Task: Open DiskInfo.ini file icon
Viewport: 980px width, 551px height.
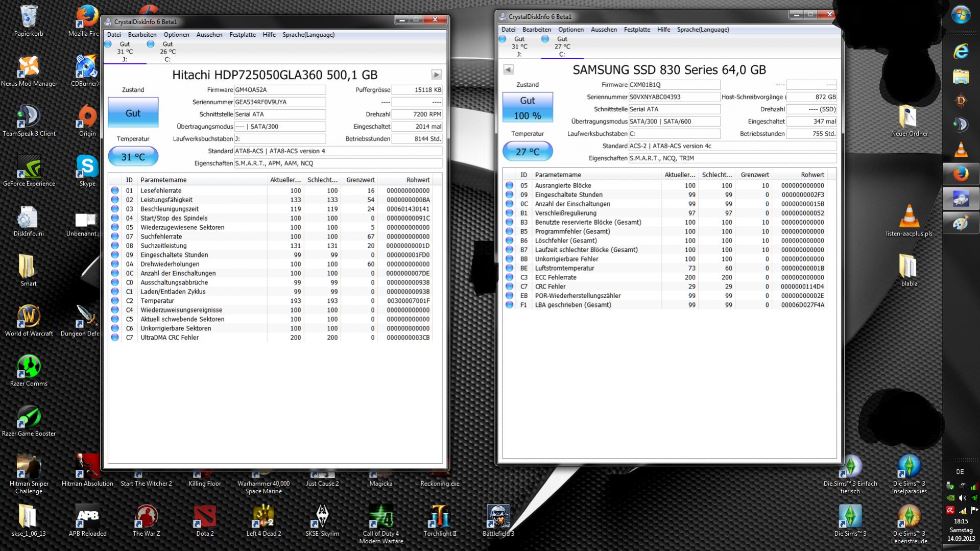Action: point(29,221)
